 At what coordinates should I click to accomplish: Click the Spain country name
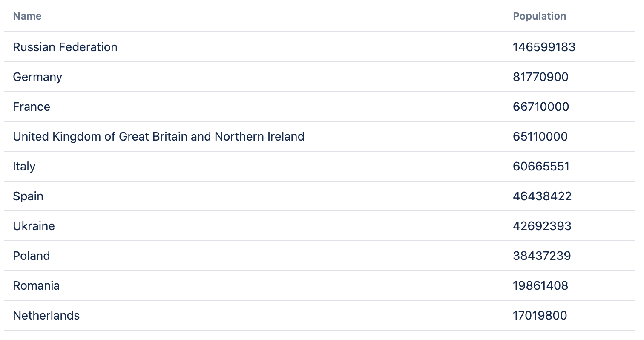click(x=28, y=196)
